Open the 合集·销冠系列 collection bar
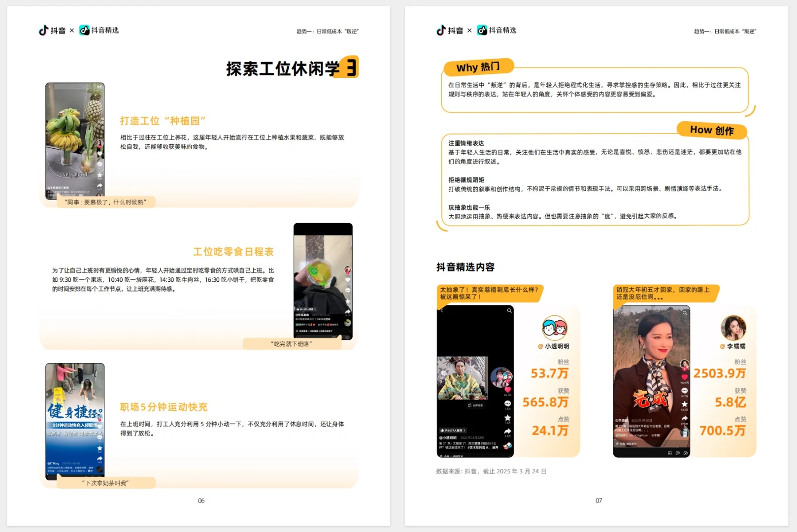Viewport: 797px width, 532px height. pos(629,443)
